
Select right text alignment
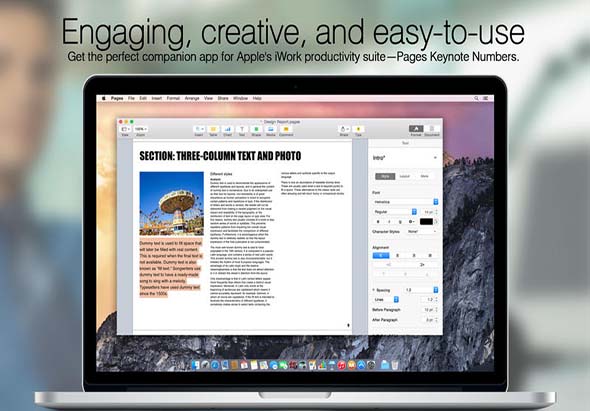(x=414, y=256)
